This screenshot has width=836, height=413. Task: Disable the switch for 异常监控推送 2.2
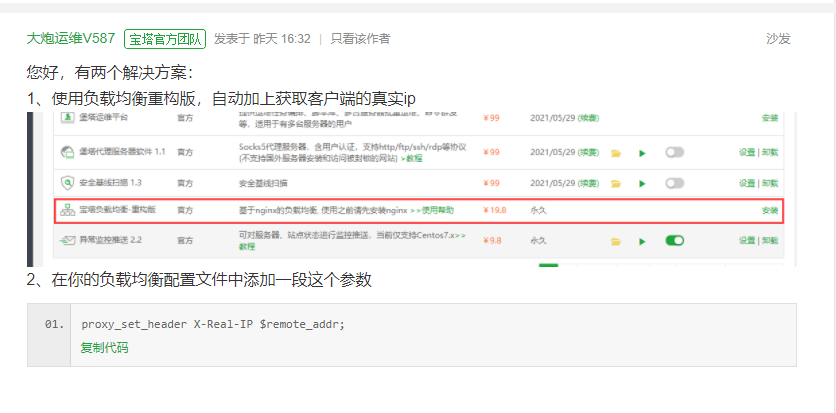[x=674, y=241]
